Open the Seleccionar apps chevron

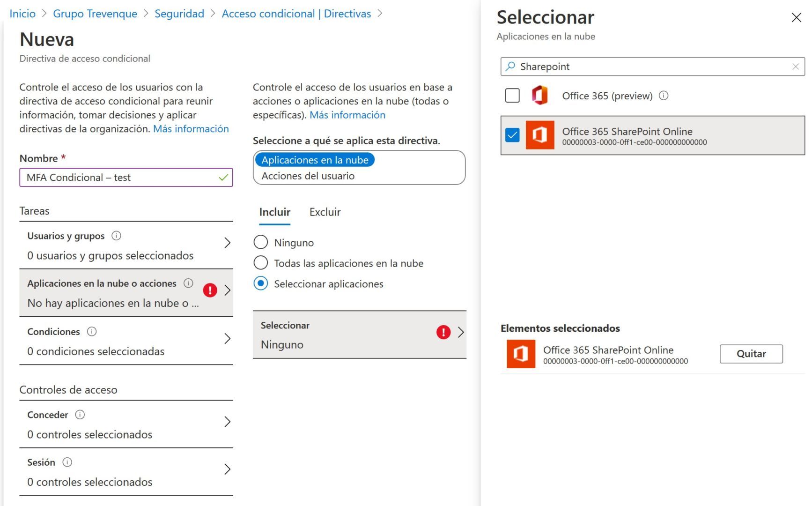pos(460,333)
